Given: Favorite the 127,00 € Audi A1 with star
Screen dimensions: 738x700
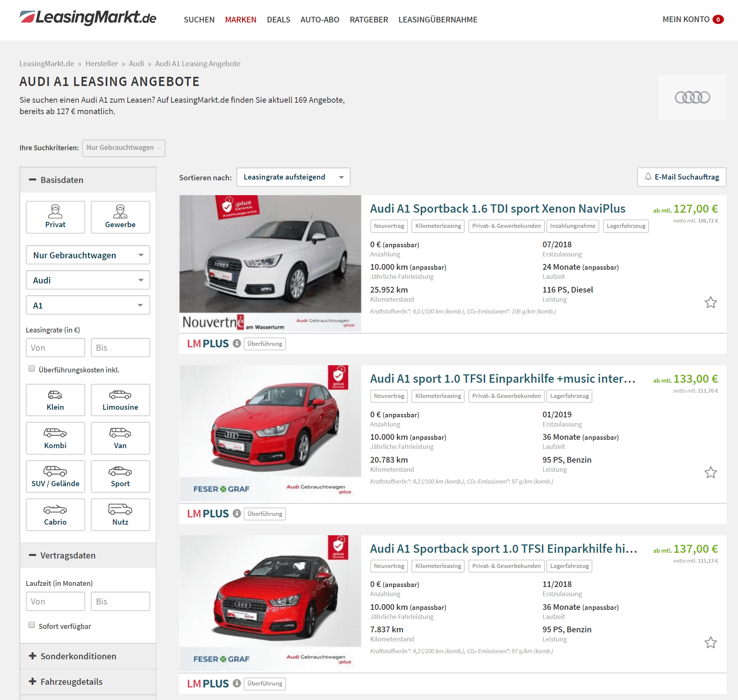Looking at the screenshot, I should pos(710,302).
